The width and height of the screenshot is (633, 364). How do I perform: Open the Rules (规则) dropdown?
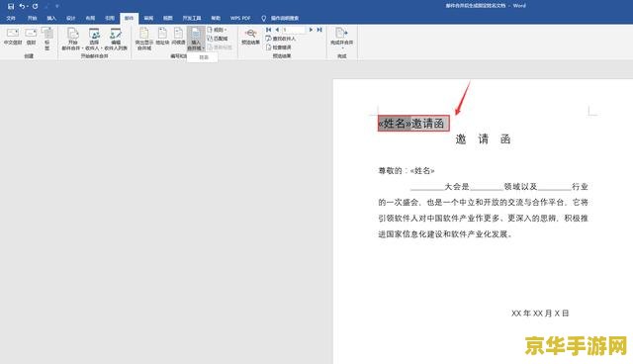click(217, 30)
